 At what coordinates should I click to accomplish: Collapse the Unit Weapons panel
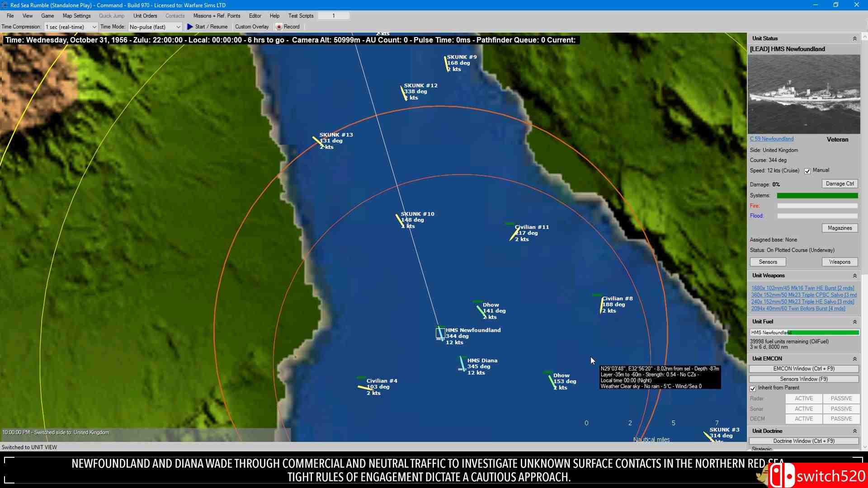tap(854, 276)
